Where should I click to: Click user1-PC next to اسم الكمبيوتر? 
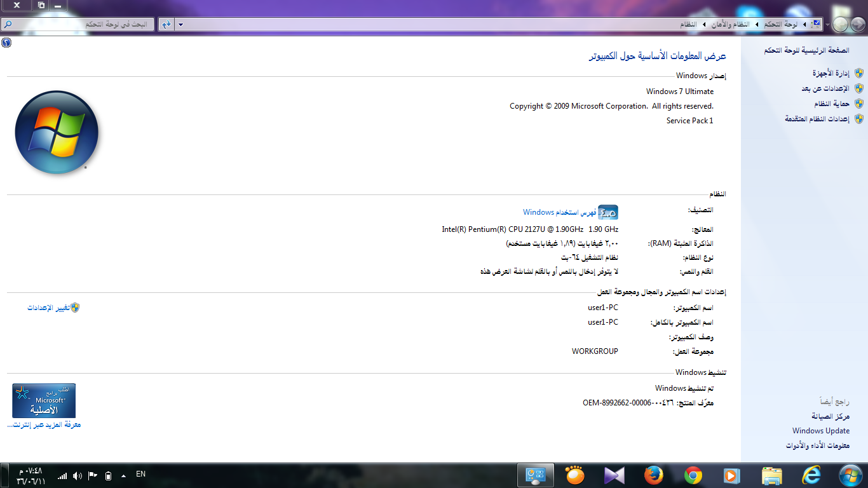click(x=603, y=308)
